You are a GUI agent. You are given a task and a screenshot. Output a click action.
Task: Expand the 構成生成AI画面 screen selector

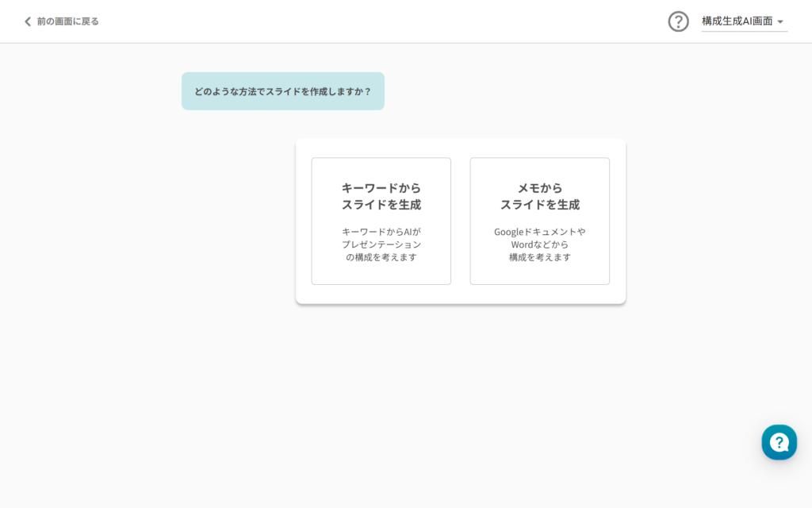pyautogui.click(x=737, y=21)
